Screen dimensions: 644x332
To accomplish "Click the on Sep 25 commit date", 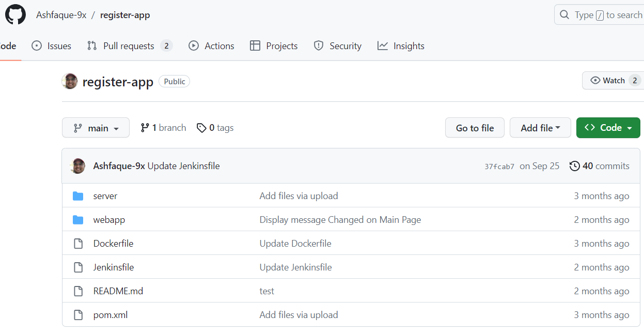I will pyautogui.click(x=540, y=166).
